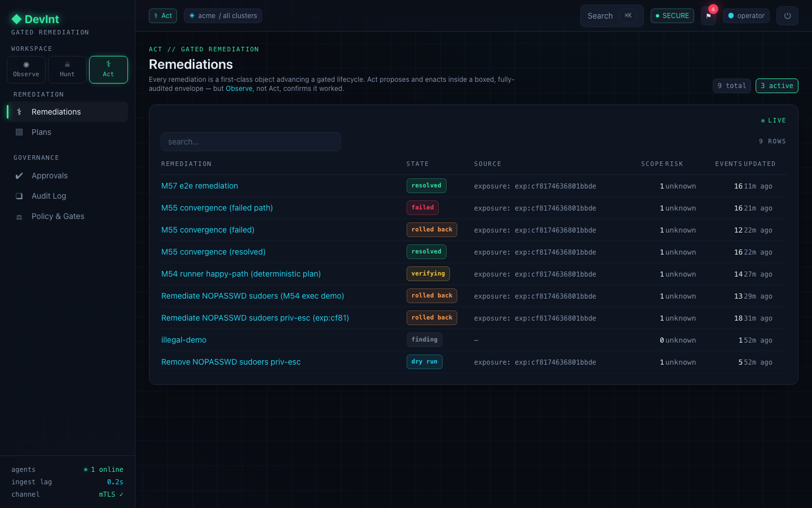Toggle the 9 total filter chip
Image resolution: width=812 pixels, height=508 pixels.
[731, 86]
